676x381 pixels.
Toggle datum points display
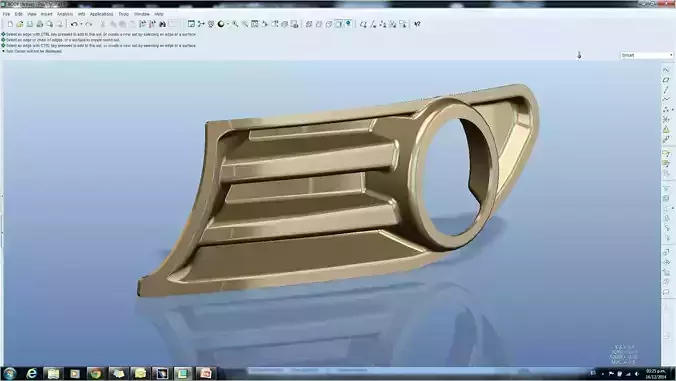[x=383, y=24]
